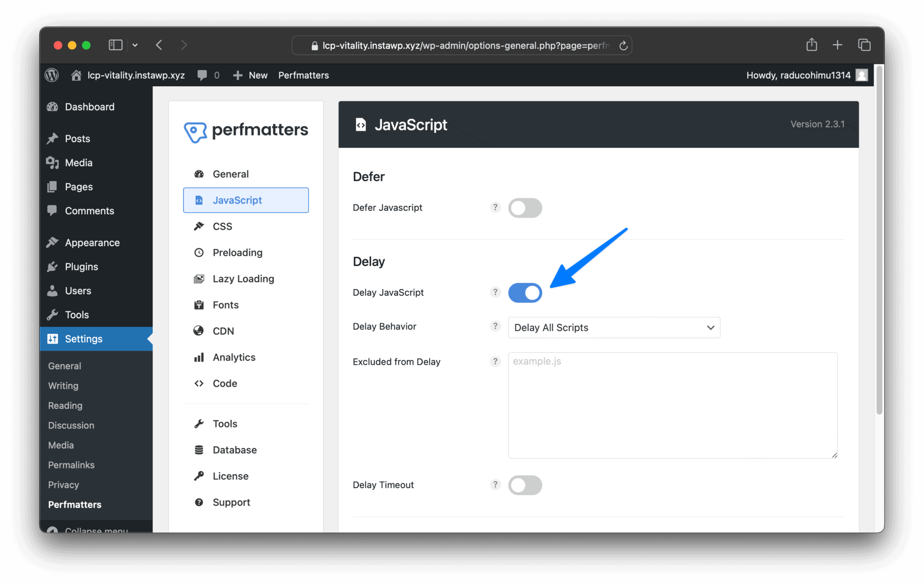Viewport: 924px width, 585px height.
Task: Open the CSS section in Perfmatters
Action: 222,226
